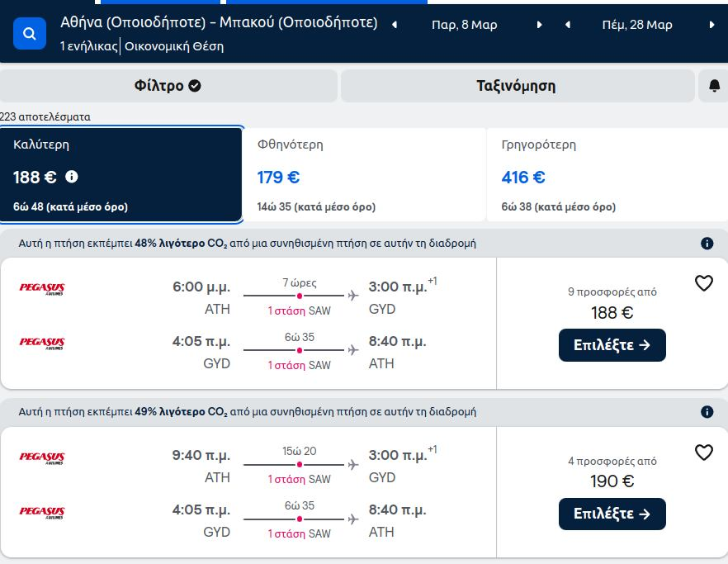Select the Φθηνότερη 179 € tab

click(364, 175)
